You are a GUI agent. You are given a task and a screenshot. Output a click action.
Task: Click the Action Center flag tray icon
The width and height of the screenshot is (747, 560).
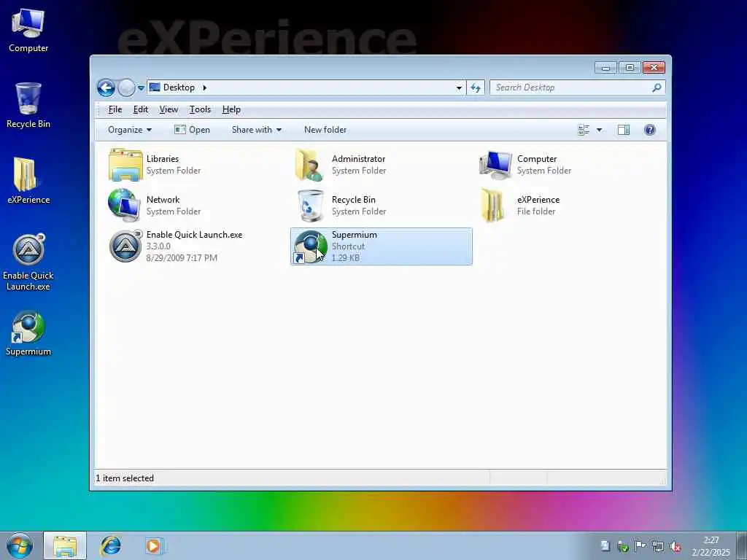[x=640, y=546]
